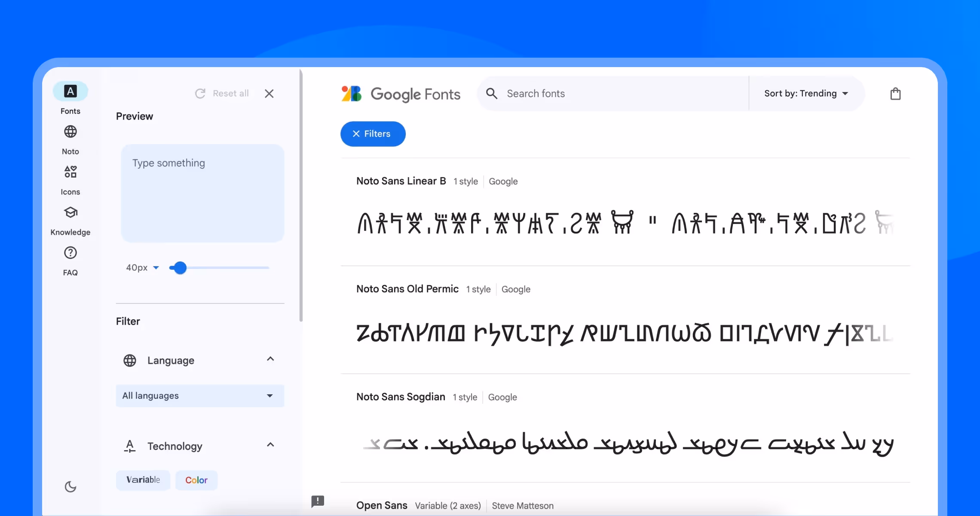
Task: Open the collection shopping bag icon
Action: tap(895, 93)
